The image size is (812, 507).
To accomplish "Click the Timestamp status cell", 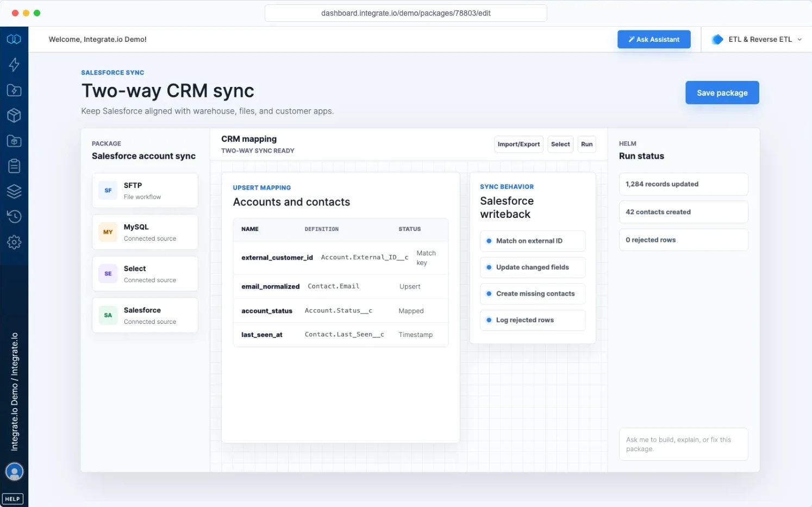I will point(415,335).
